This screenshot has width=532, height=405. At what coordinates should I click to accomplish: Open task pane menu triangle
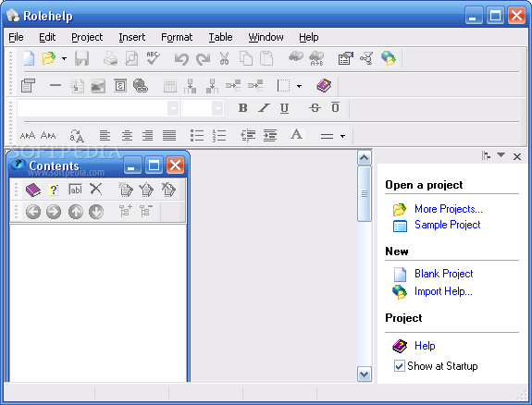[501, 155]
